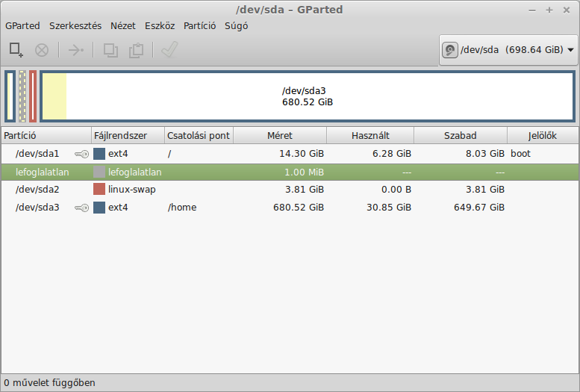This screenshot has height=392, width=580.
Task: Click the linux-swap filesystem label
Action: 131,190
